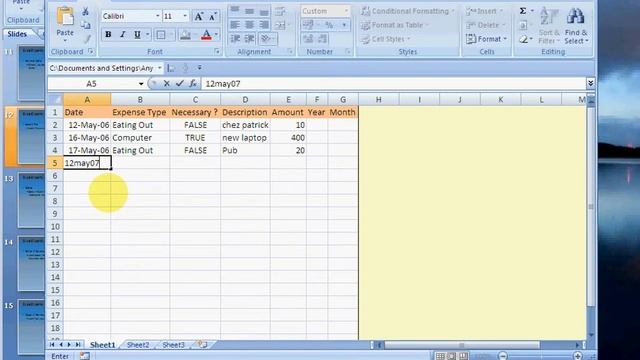640x360 pixels.
Task: Click the Decrease Indent icon
Action: (x=235, y=39)
